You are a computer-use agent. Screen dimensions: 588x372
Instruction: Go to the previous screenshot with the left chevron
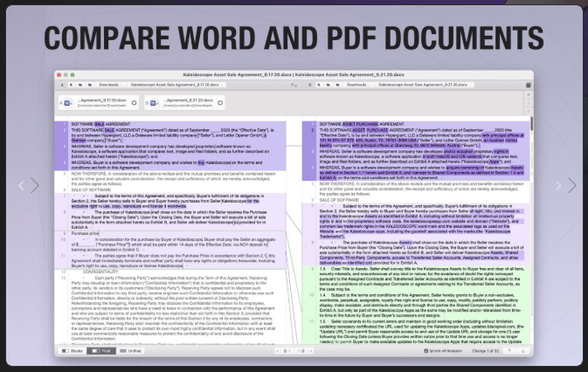(x=35, y=185)
